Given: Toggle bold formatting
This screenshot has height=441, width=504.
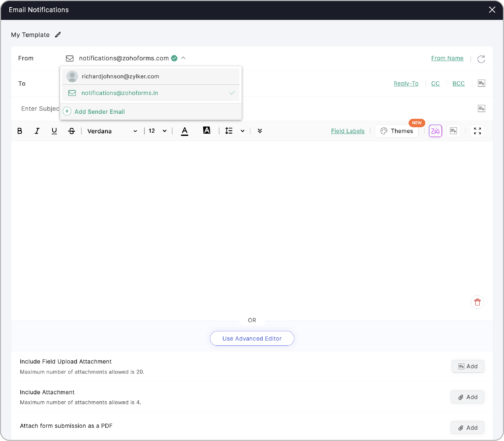Looking at the screenshot, I should [x=20, y=131].
